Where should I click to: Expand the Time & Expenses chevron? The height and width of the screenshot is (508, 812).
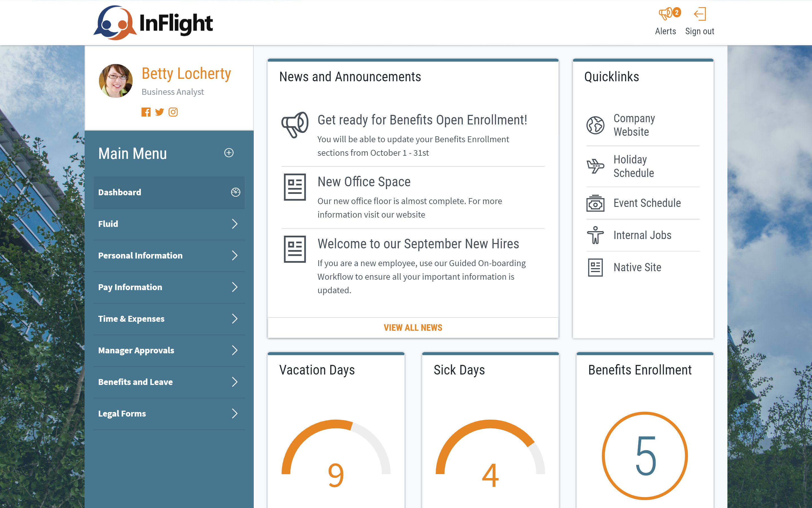click(235, 319)
